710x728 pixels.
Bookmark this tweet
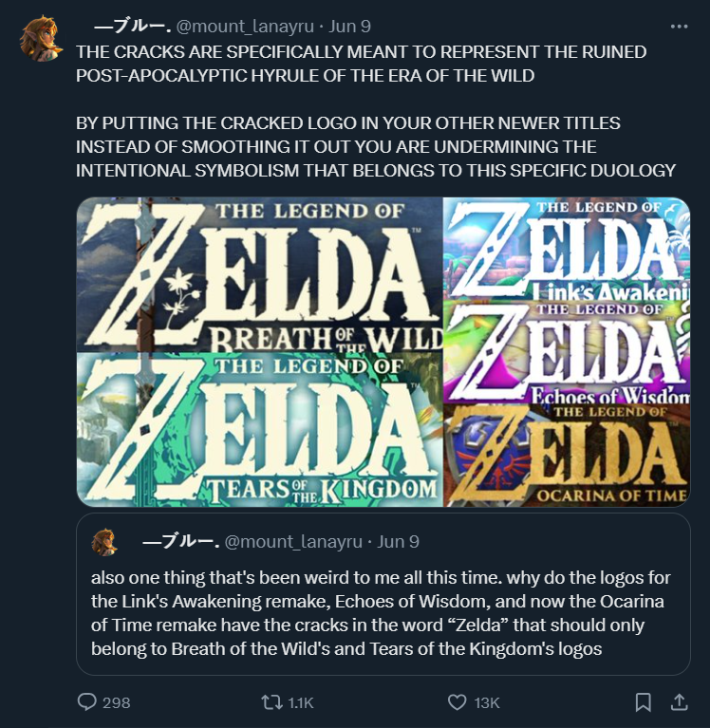(644, 702)
